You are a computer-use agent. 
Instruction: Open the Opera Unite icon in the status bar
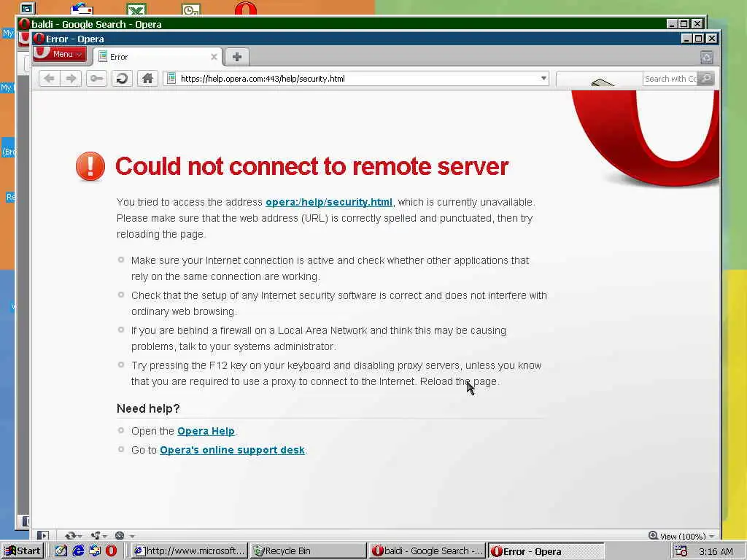tap(96, 535)
